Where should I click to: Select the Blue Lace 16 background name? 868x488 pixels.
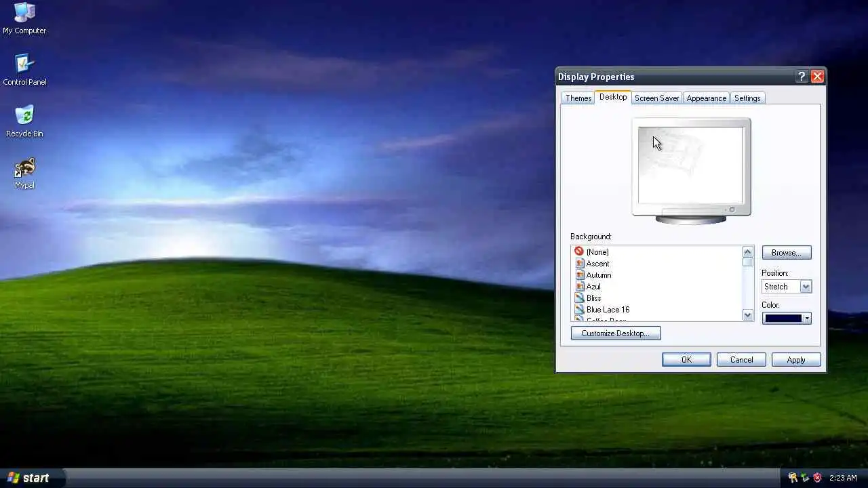coord(608,310)
